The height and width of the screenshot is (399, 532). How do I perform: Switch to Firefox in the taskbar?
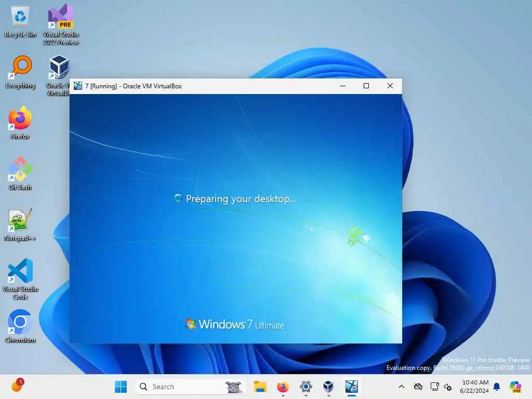point(283,387)
